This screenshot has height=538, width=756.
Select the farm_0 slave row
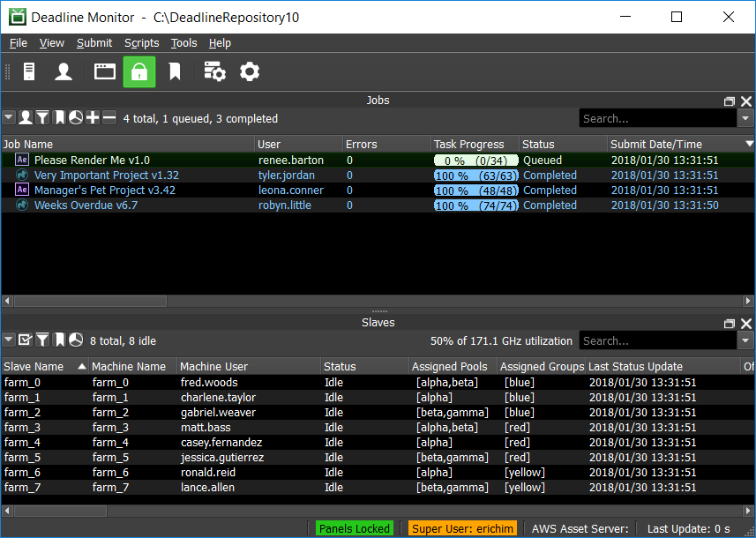point(378,382)
